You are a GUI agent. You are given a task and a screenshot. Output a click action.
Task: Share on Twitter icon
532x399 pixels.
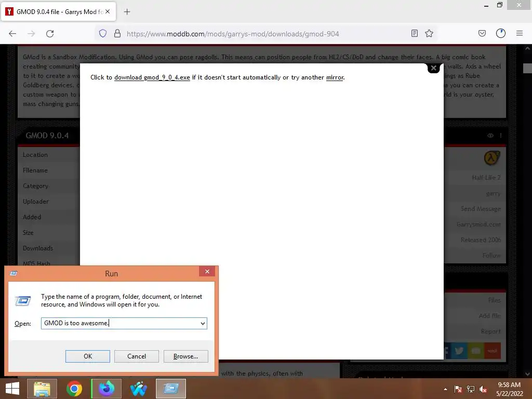(x=459, y=351)
